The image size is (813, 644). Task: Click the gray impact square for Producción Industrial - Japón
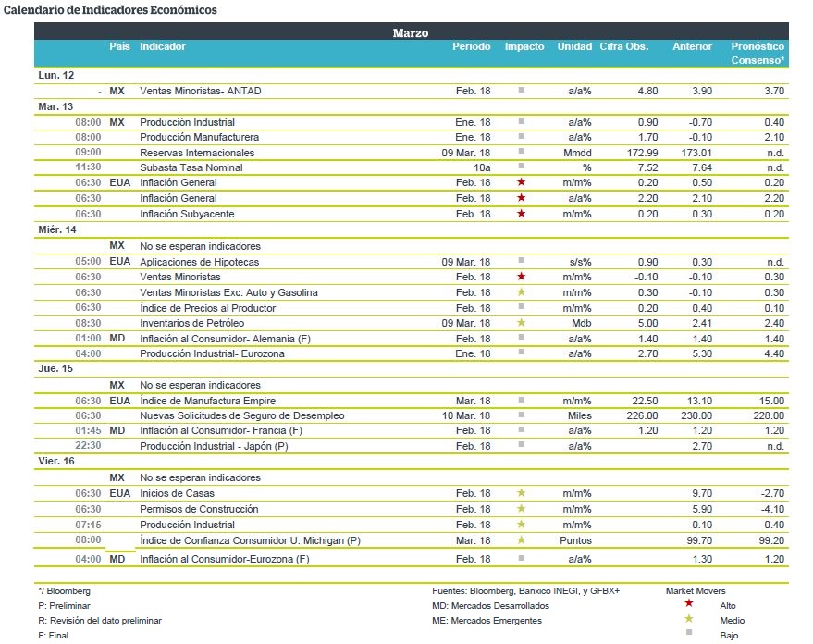521,444
